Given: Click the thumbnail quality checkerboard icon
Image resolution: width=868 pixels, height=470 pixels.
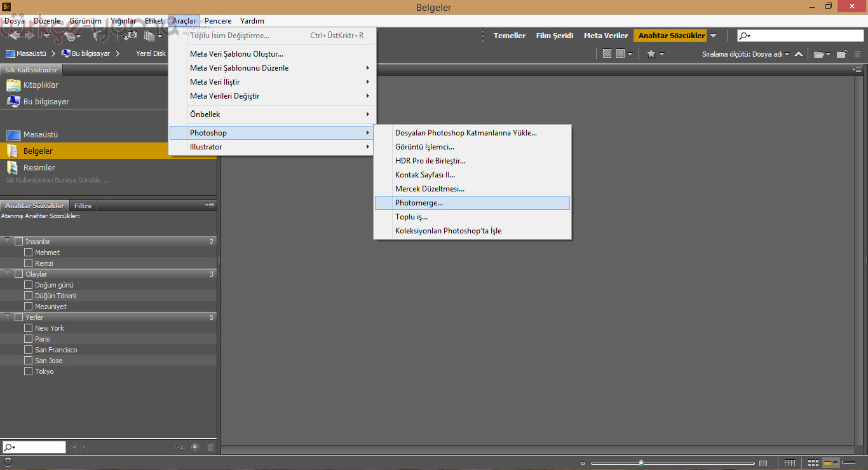Looking at the screenshot, I should tap(607, 54).
